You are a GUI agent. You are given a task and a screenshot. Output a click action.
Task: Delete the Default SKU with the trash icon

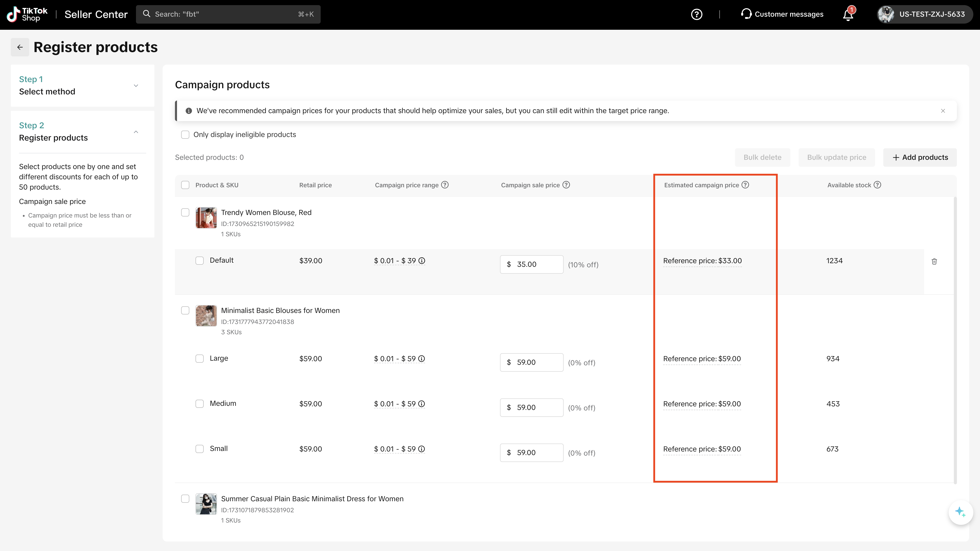pos(934,261)
